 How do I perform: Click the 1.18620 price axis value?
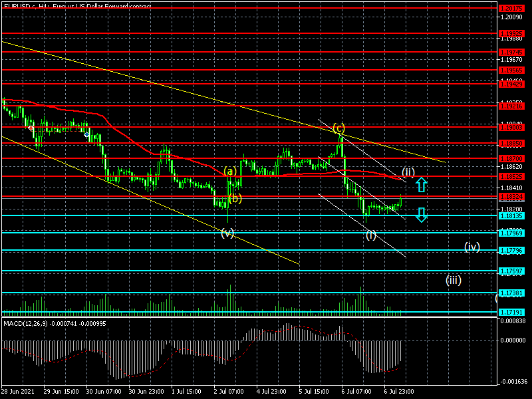[512, 167]
